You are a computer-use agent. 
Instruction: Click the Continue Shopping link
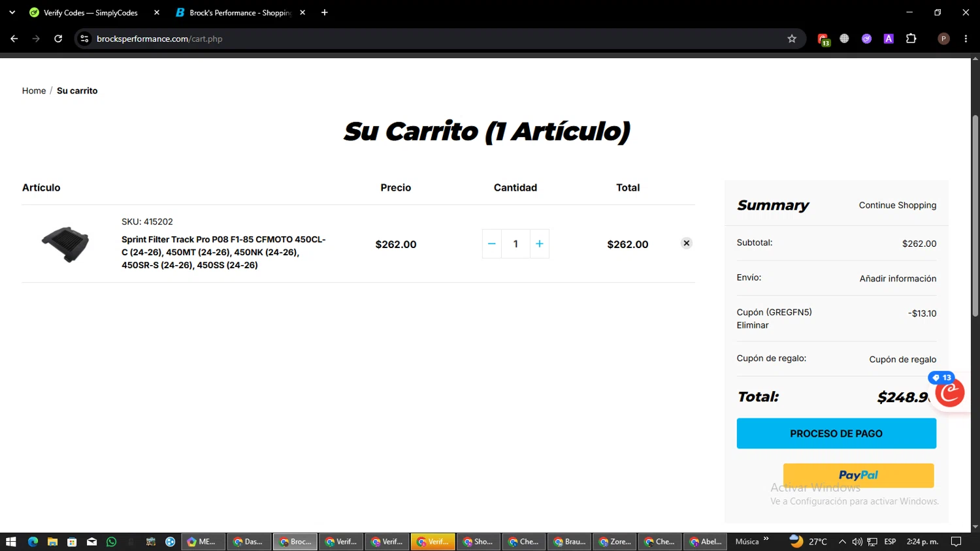tap(898, 205)
